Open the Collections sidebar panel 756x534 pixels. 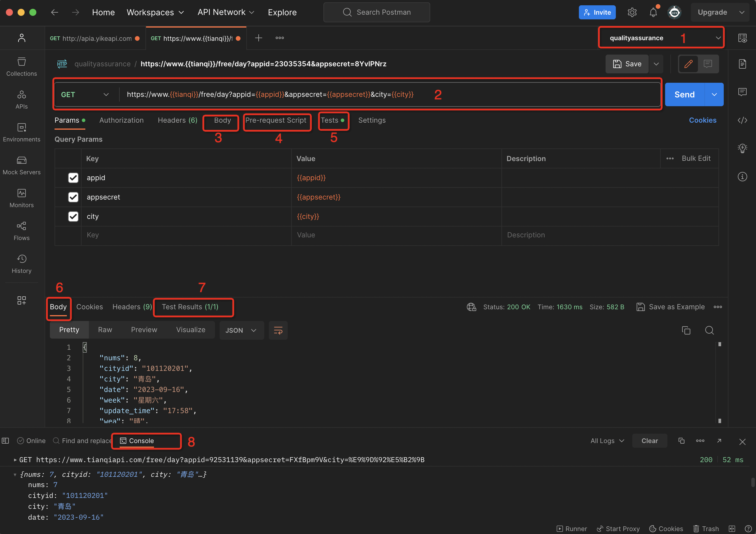[x=21, y=67]
